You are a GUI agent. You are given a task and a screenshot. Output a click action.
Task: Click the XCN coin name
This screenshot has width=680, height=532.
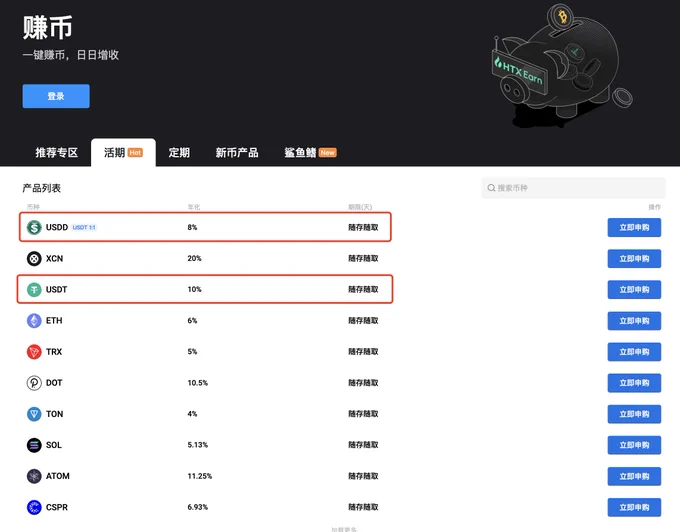(54, 258)
